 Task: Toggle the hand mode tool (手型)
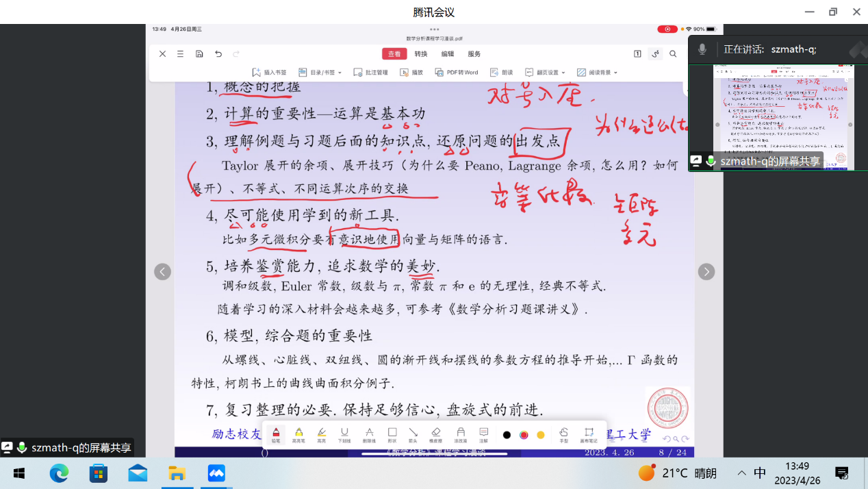tap(563, 434)
